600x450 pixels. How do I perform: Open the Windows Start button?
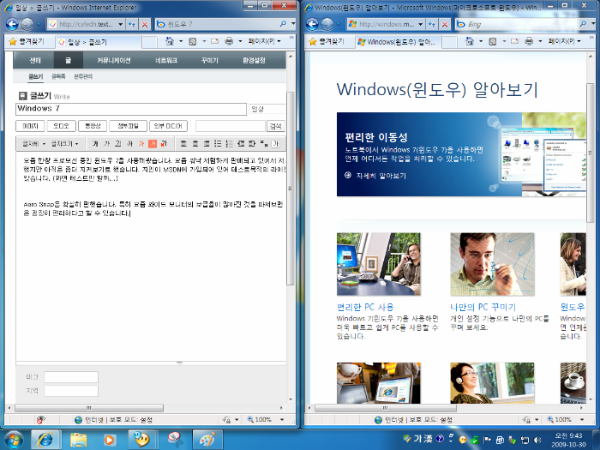pyautogui.click(x=13, y=439)
